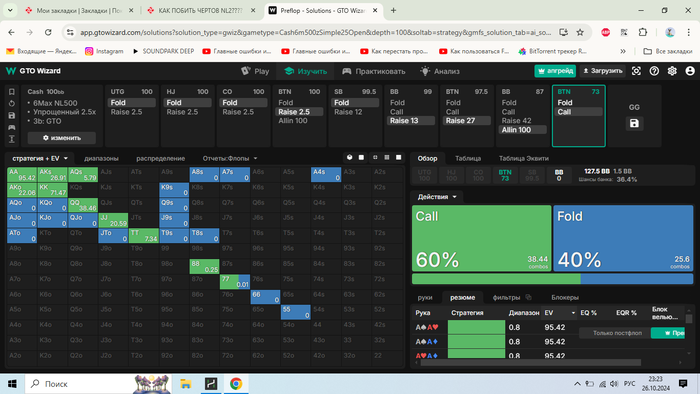Expand the hidden bookmarks overflow chevron
The width and height of the screenshot is (700, 394).
pos(623,51)
